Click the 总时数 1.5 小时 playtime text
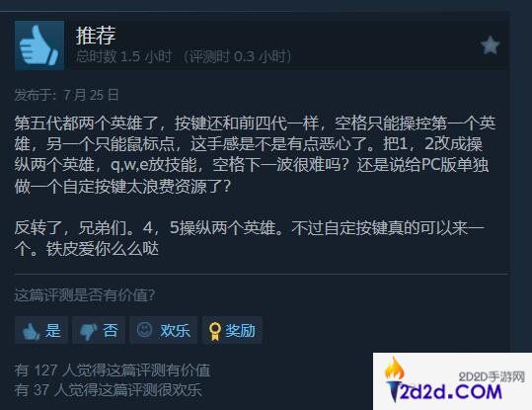 [x=123, y=56]
